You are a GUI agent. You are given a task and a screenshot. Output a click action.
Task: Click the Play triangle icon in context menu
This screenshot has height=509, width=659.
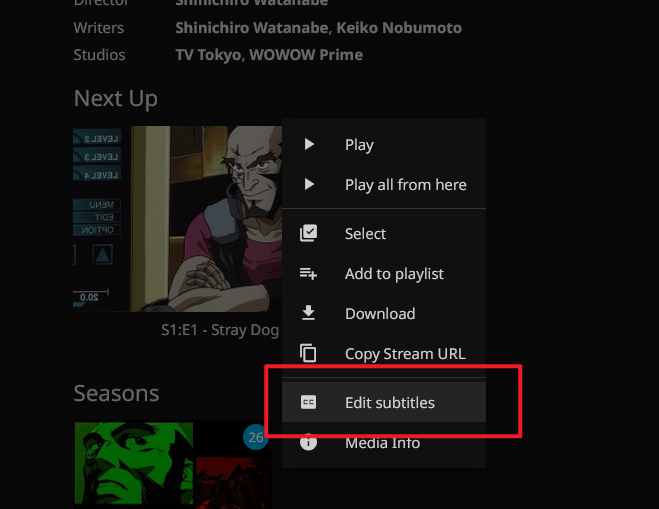tap(309, 144)
